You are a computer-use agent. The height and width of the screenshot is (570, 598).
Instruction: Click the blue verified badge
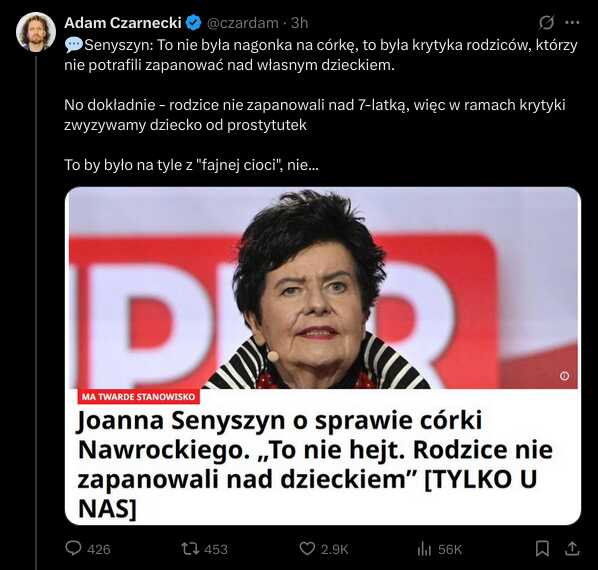(194, 23)
